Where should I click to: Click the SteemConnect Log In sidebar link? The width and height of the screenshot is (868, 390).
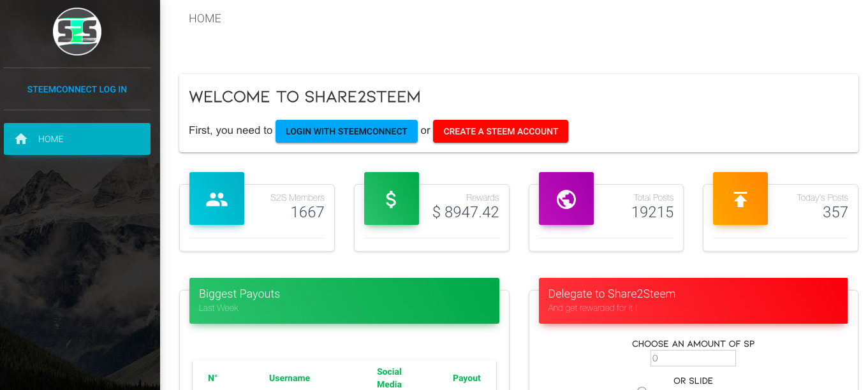point(77,89)
